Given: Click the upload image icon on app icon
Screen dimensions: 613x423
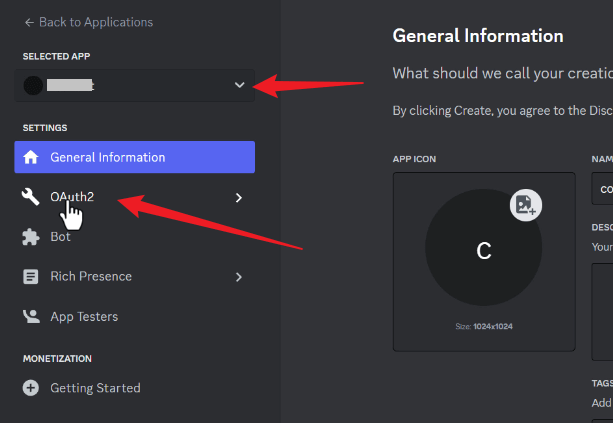Looking at the screenshot, I should (525, 205).
